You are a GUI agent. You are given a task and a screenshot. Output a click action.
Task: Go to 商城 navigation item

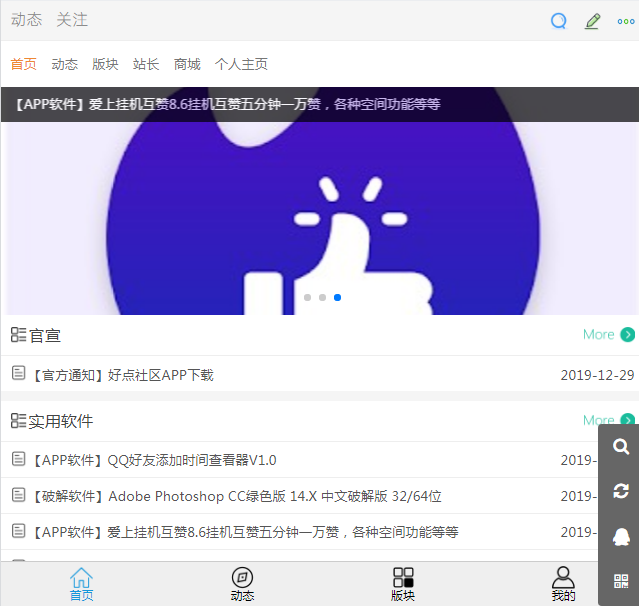[187, 64]
